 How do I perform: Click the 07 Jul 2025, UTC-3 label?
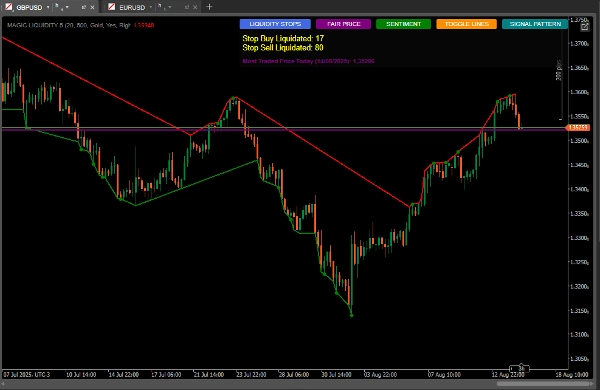[x=27, y=375]
